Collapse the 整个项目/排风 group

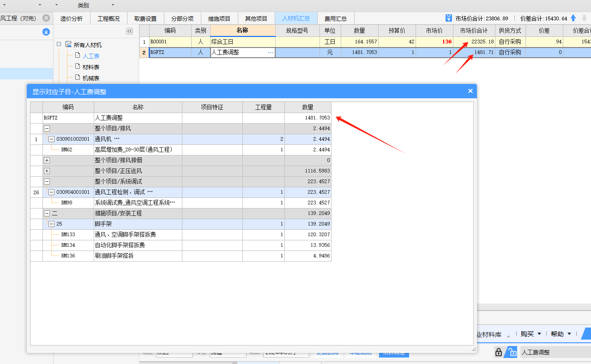pyautogui.click(x=47, y=128)
